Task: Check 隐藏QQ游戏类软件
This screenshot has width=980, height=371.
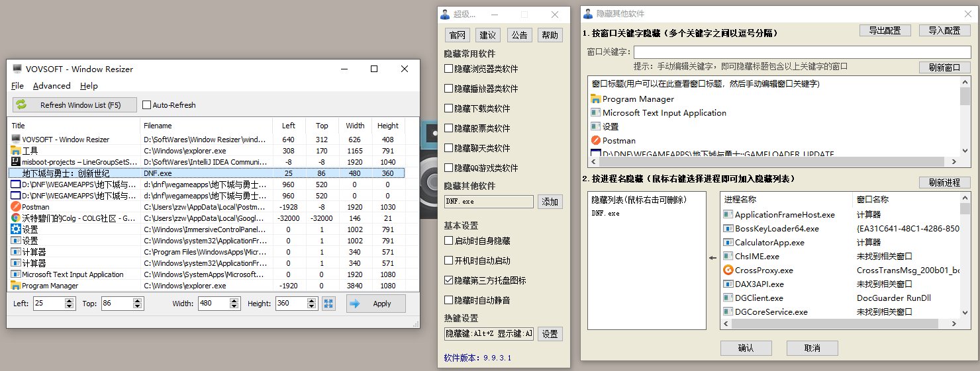Action: [449, 168]
